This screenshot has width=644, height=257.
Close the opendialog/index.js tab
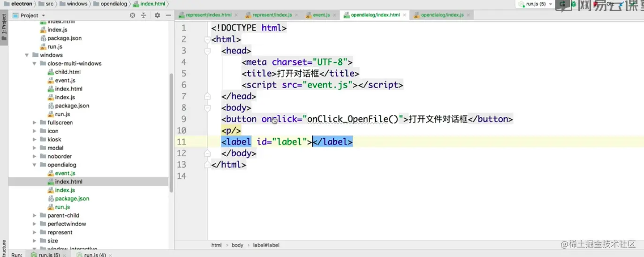469,15
